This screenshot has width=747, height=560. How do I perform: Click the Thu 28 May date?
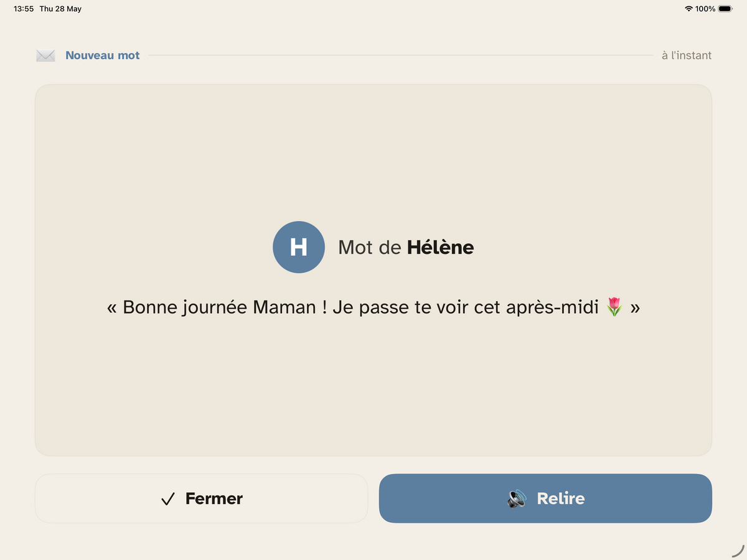(60, 9)
